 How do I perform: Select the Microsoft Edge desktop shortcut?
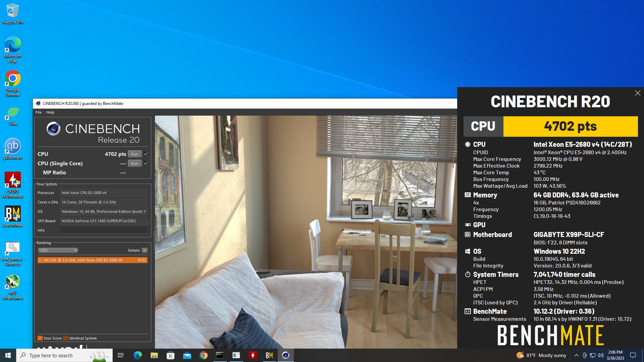(x=12, y=49)
